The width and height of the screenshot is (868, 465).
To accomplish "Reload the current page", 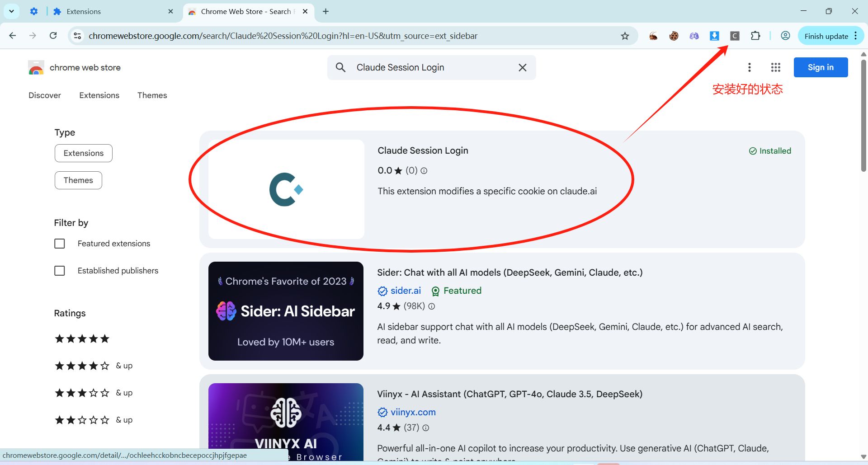I will pos(53,36).
